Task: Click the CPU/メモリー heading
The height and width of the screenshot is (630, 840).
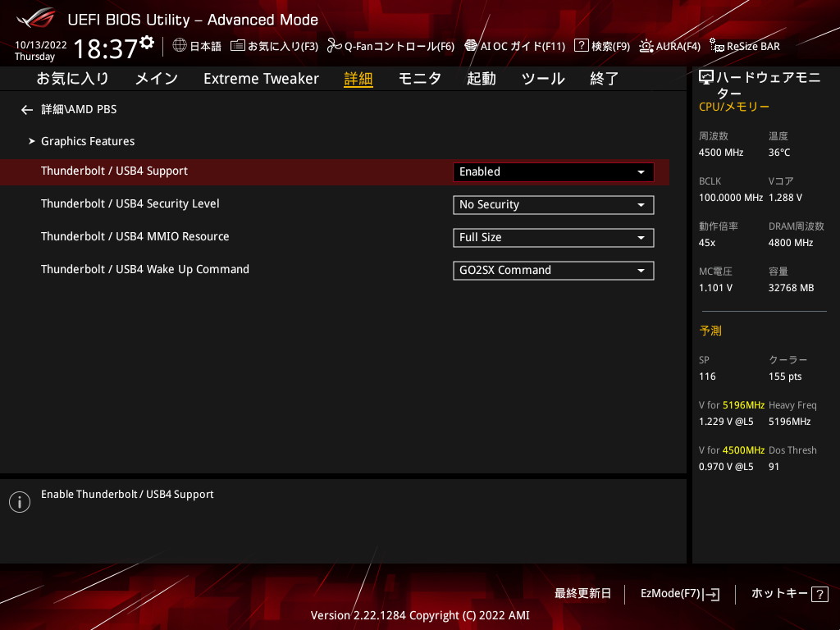Action: (734, 107)
